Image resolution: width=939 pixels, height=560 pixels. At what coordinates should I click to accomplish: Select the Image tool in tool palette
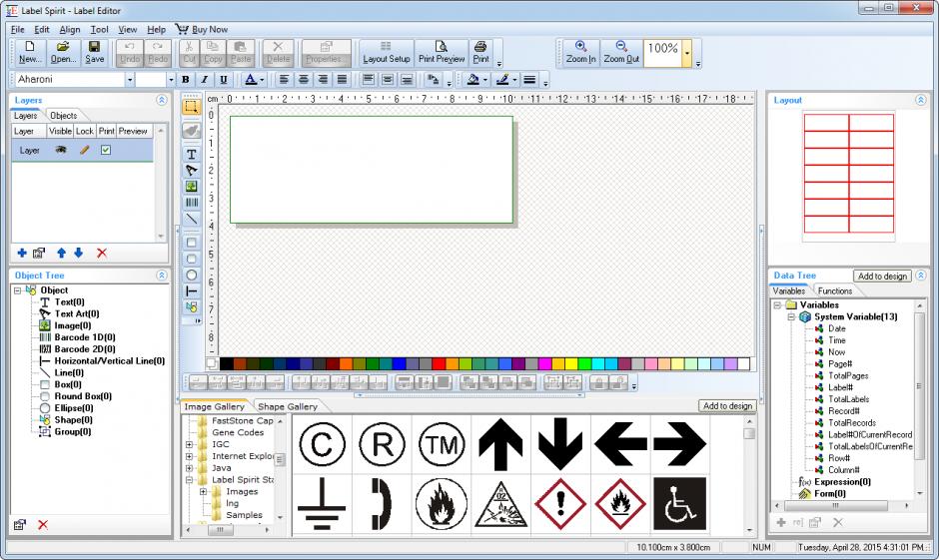(192, 187)
